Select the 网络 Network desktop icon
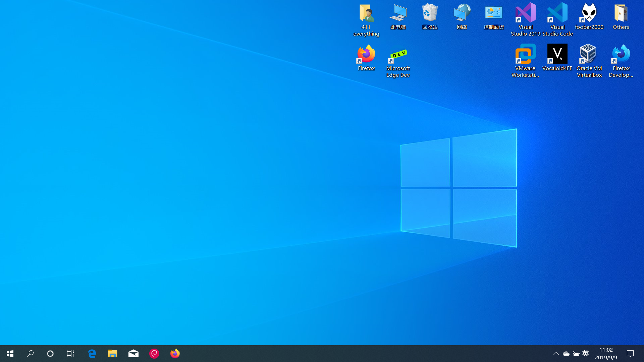This screenshot has height=362, width=644. pos(462,17)
